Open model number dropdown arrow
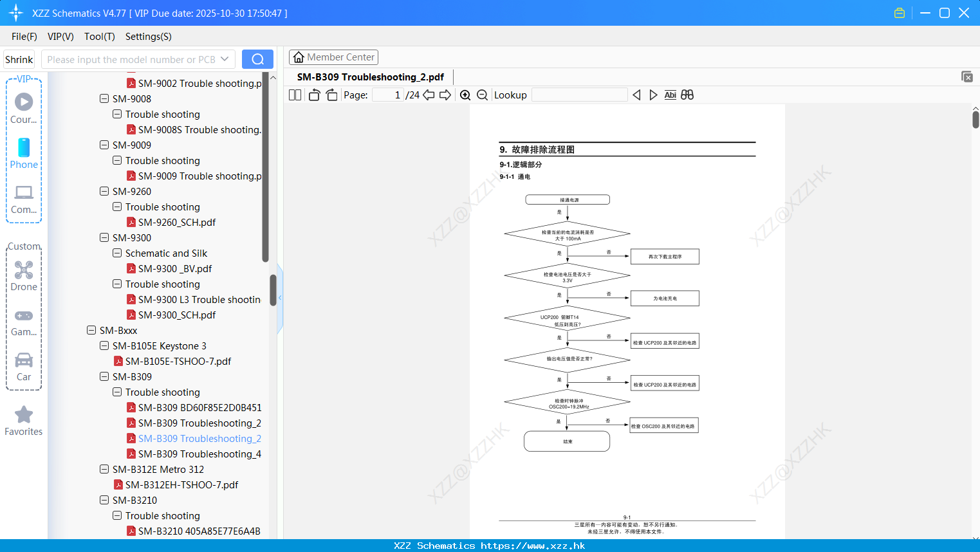The height and width of the screenshot is (552, 980). click(x=225, y=59)
